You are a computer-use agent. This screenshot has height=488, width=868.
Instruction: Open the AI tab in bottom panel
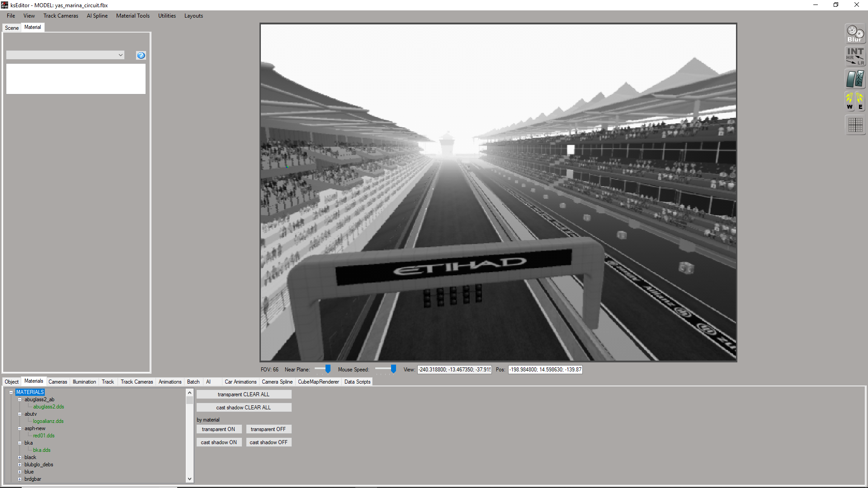pyautogui.click(x=208, y=382)
